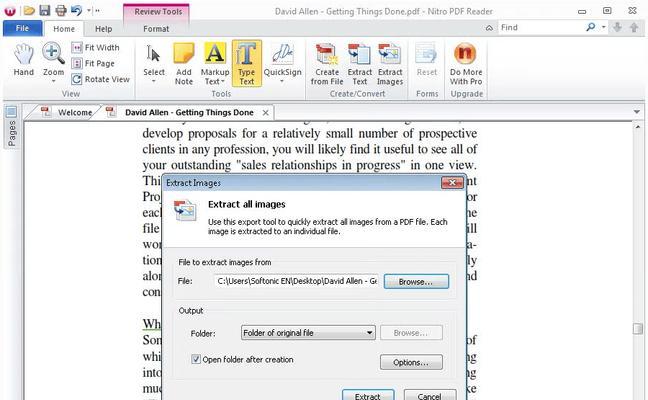This screenshot has width=648, height=400.
Task: Open the File menu
Action: (22, 28)
